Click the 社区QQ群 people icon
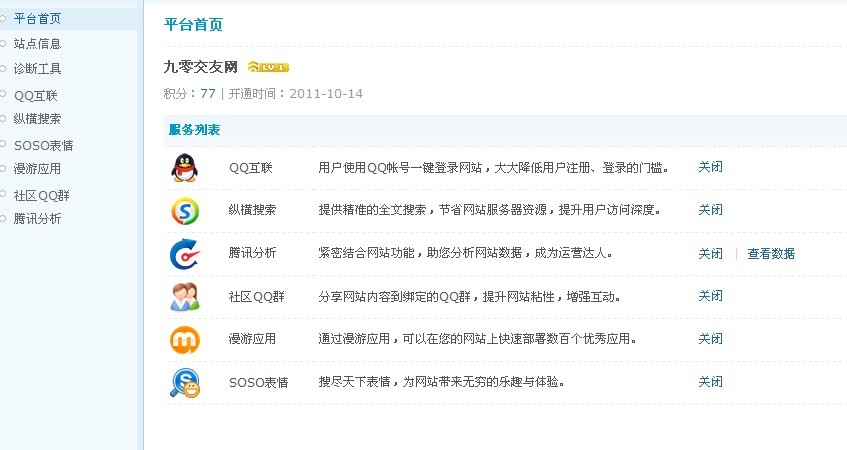 tap(185, 297)
